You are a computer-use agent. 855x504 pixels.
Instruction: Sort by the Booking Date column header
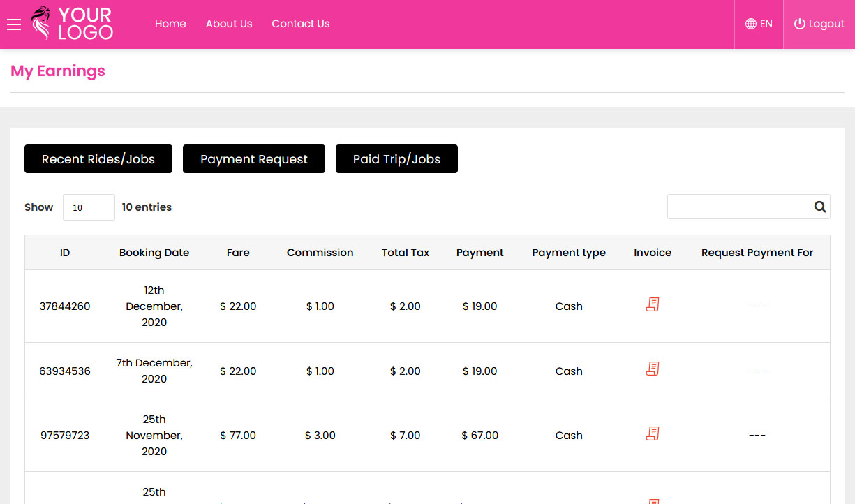point(154,253)
